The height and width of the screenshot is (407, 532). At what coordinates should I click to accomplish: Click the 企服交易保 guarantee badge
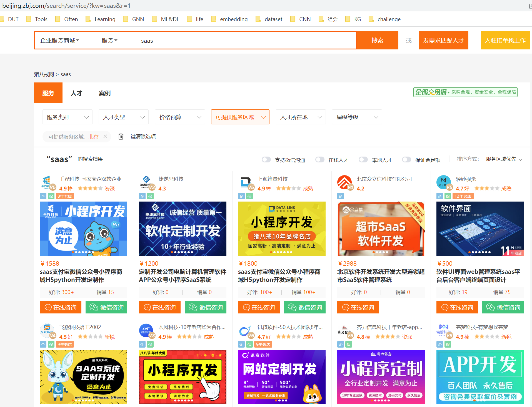coord(465,92)
